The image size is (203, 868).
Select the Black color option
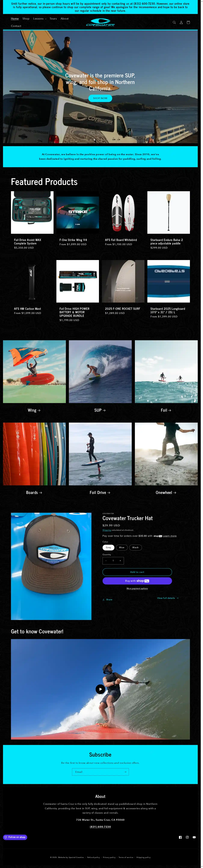[135, 547]
